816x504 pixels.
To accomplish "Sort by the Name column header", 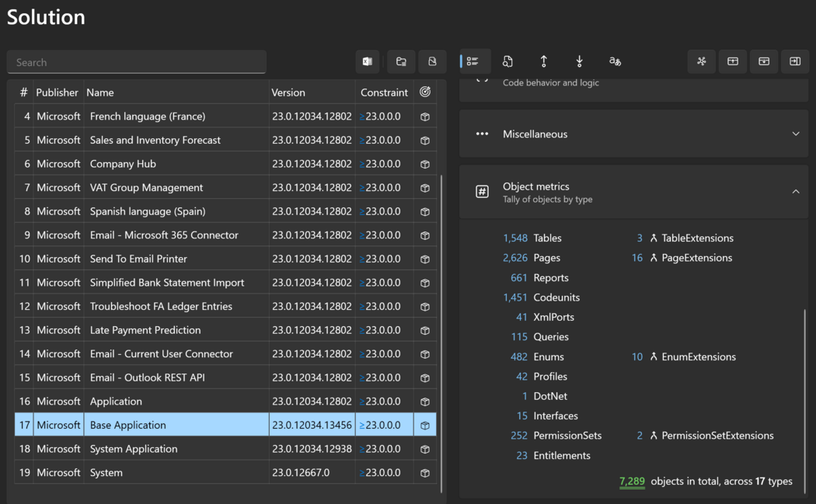I will [100, 92].
